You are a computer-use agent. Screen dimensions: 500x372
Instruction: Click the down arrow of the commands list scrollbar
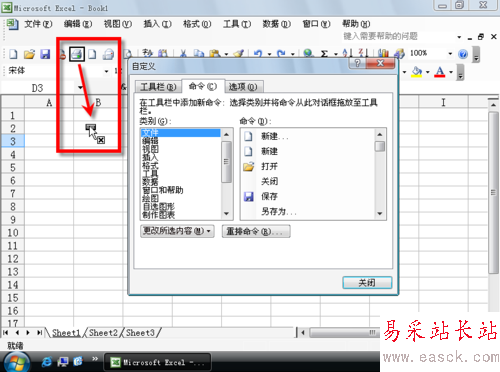(x=380, y=214)
